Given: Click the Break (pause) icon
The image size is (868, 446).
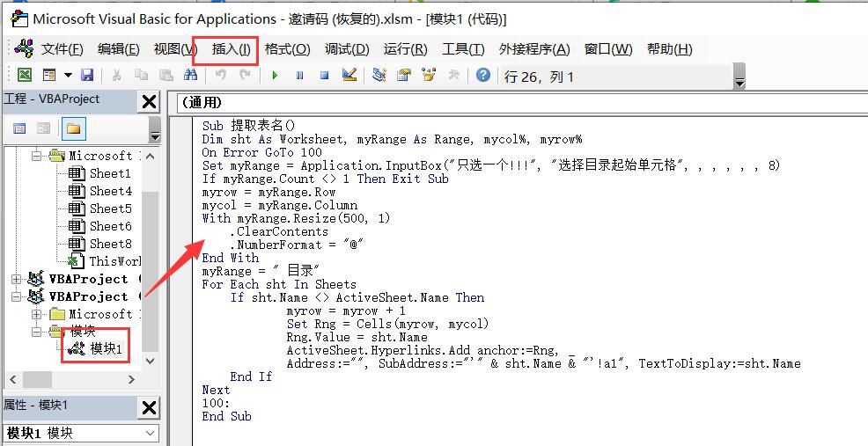Looking at the screenshot, I should point(299,76).
